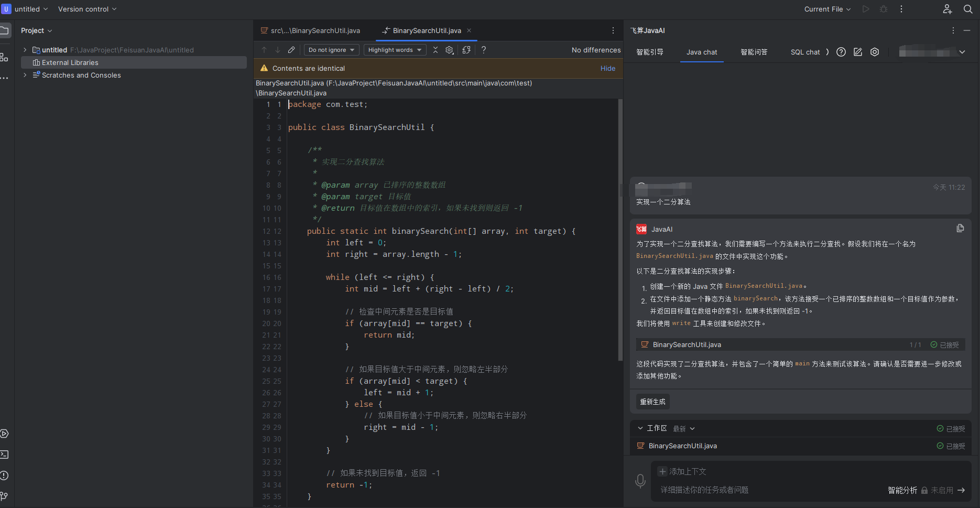This screenshot has height=508, width=980.
Task: Open diff help question mark
Action: coord(484,50)
